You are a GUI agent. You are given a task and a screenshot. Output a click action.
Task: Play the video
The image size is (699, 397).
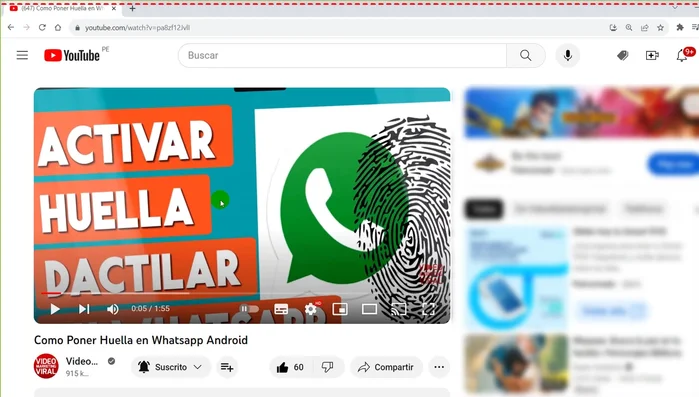pyautogui.click(x=55, y=309)
